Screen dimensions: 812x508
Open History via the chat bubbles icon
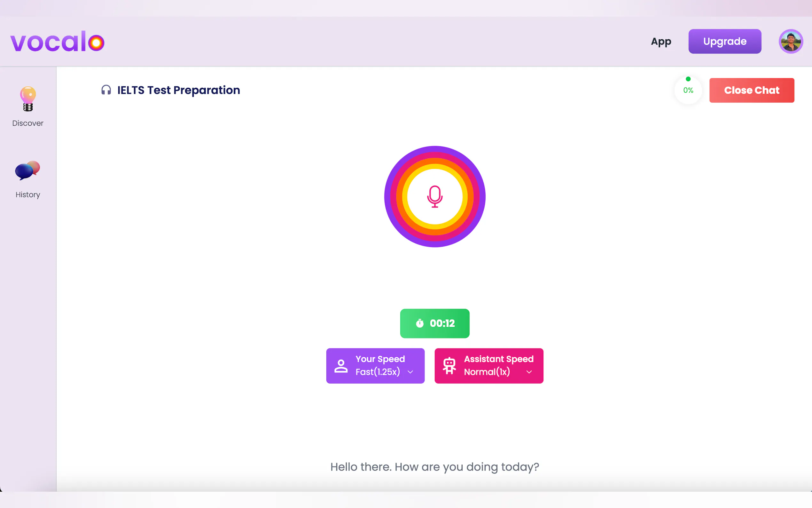[x=27, y=170]
